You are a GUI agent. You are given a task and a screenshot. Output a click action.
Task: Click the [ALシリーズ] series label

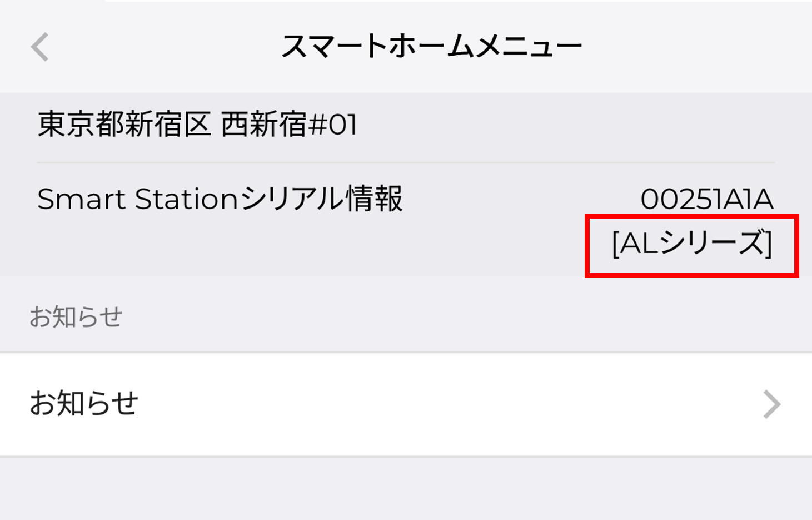(x=692, y=244)
